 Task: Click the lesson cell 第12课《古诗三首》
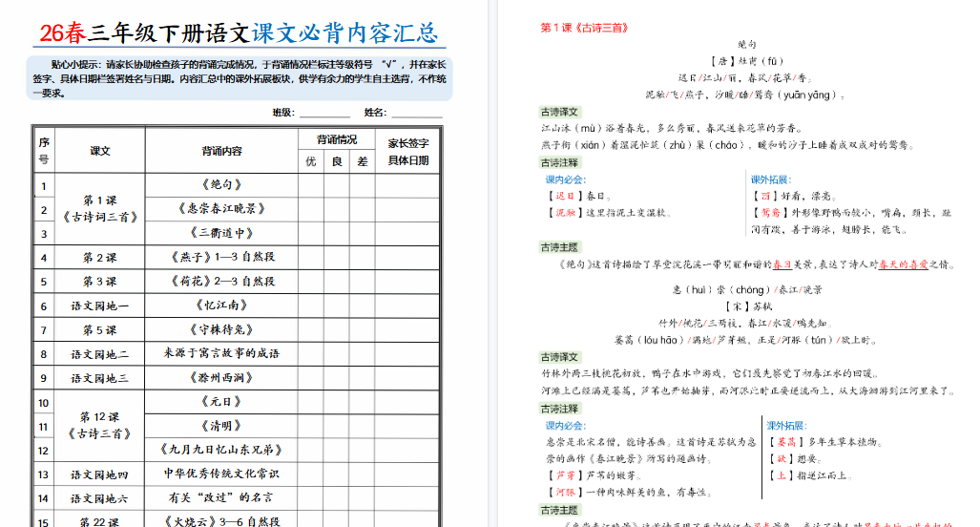click(100, 425)
